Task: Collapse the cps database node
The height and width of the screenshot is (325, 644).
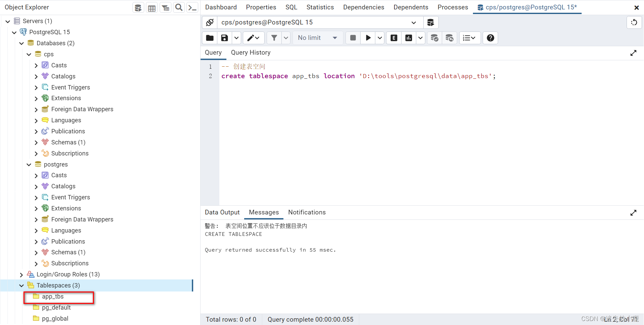Action: coord(29,54)
